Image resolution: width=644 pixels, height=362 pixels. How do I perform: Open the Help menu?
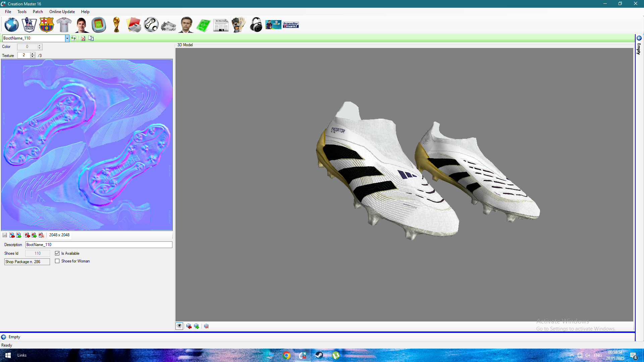click(85, 12)
